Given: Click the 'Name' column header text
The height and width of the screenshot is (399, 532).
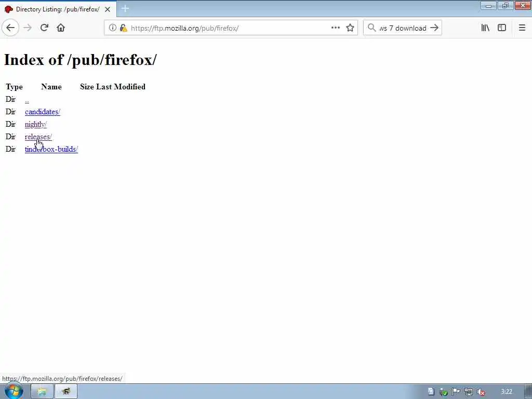Looking at the screenshot, I should pos(51,87).
